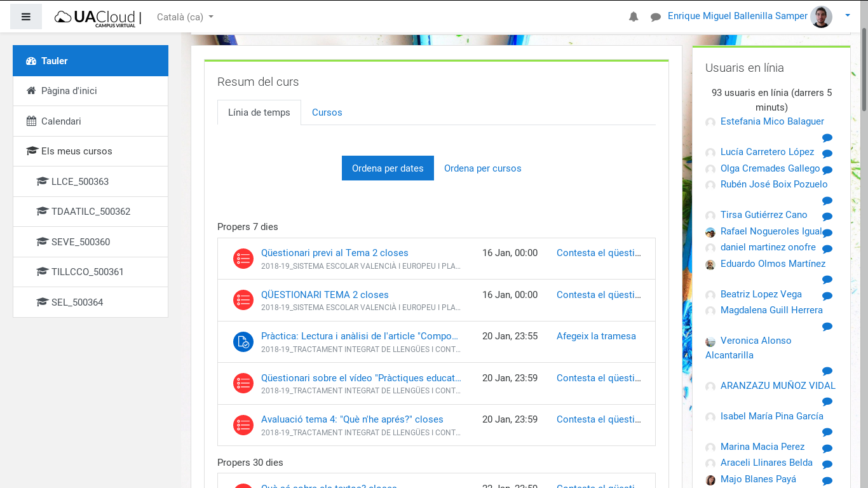Open Qüestionari sobre el vídeo link

tap(361, 378)
